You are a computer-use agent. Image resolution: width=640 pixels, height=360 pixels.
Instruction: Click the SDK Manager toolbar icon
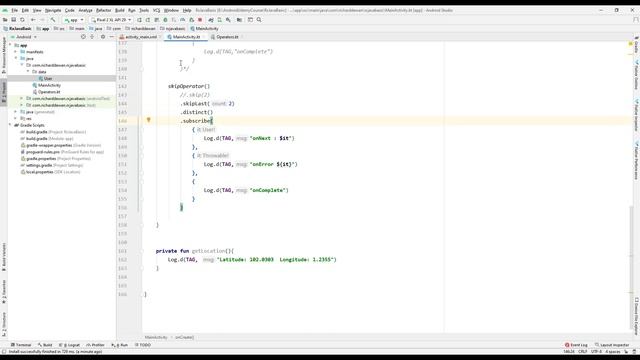pyautogui.click(x=228, y=20)
